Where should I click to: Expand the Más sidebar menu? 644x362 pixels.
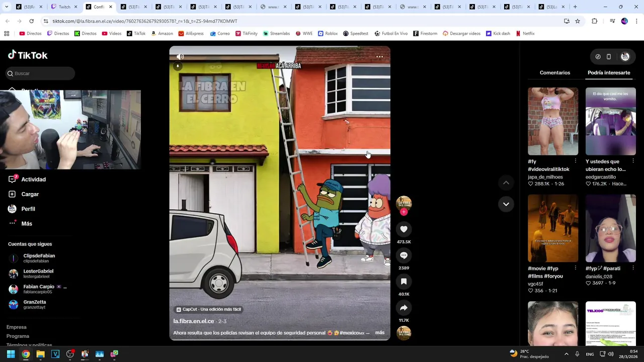pyautogui.click(x=20, y=224)
